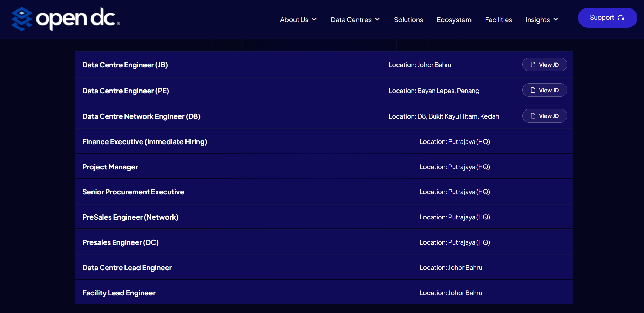Click the Open DC logo

[x=66, y=19]
